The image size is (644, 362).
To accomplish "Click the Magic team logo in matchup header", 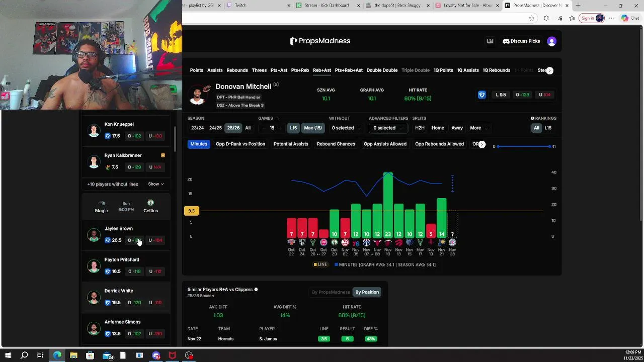I will click(101, 203).
